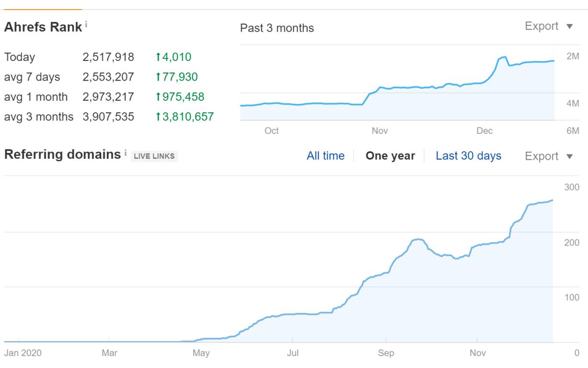Click the avg 7 days label
Screen dimensions: 588x368
point(32,77)
